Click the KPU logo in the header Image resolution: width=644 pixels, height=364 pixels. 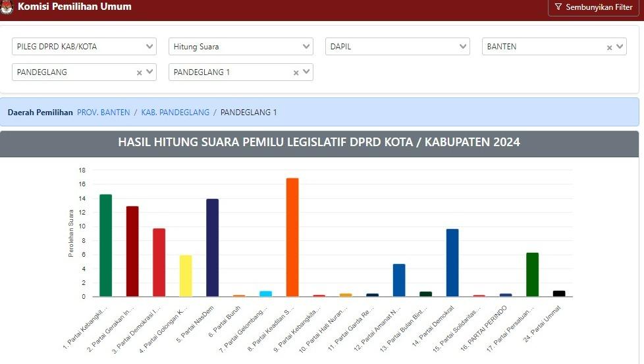pos(7,7)
